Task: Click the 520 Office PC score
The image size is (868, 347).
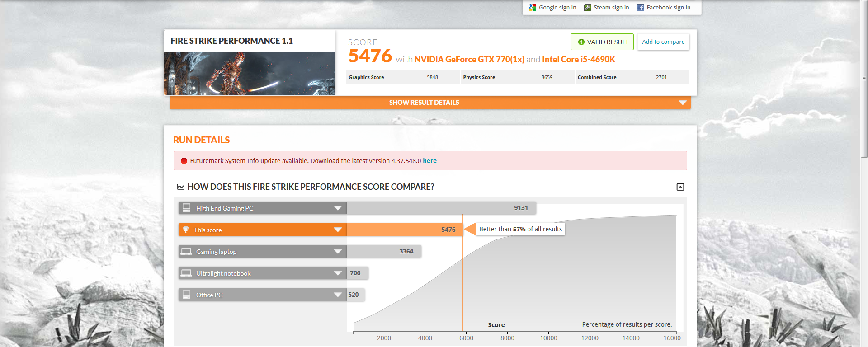Action: point(353,295)
